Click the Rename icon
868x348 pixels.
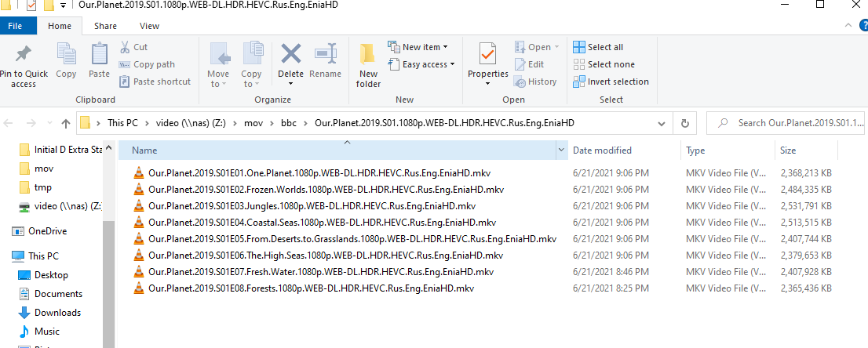pyautogui.click(x=326, y=53)
